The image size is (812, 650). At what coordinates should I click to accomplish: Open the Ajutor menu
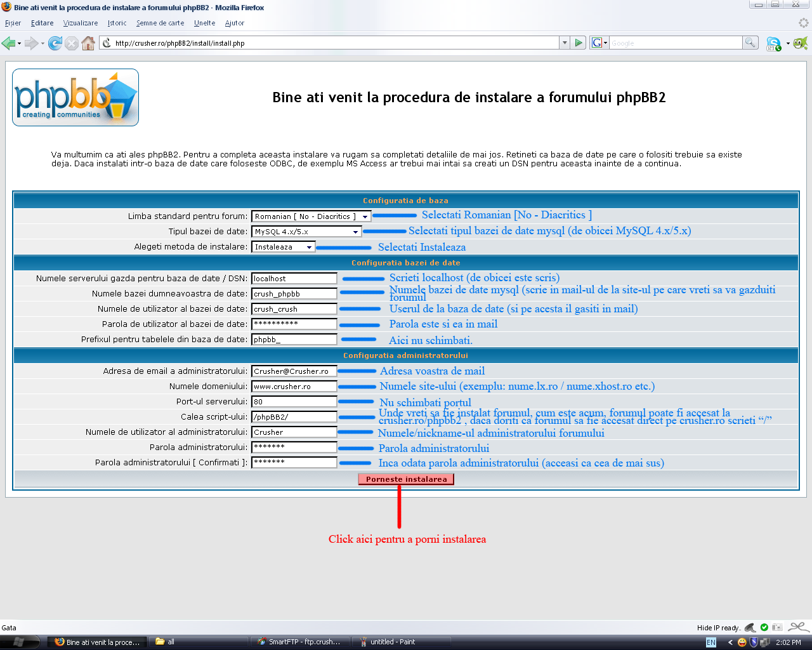tap(234, 23)
